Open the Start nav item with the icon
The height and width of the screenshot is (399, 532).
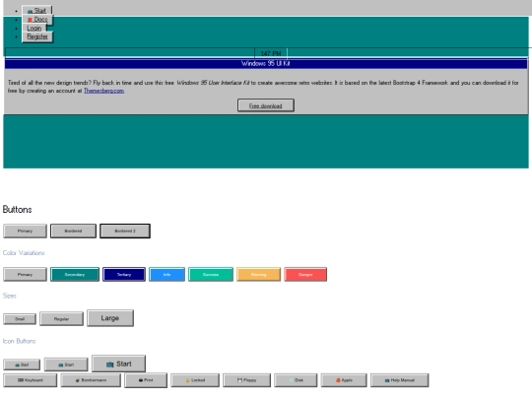(36, 11)
